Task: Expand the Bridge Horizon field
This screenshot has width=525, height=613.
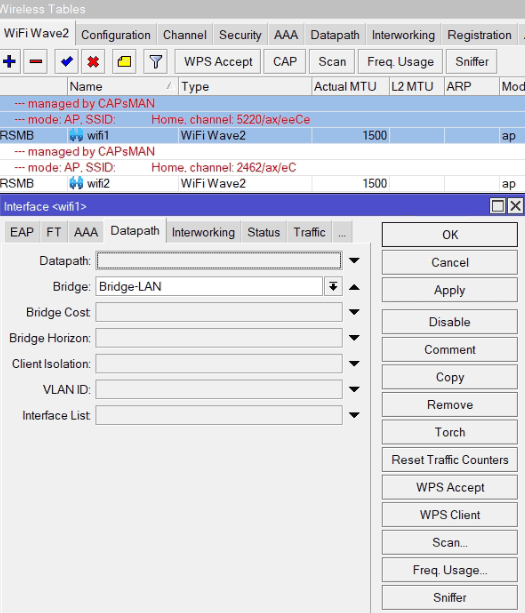Action: (x=354, y=338)
